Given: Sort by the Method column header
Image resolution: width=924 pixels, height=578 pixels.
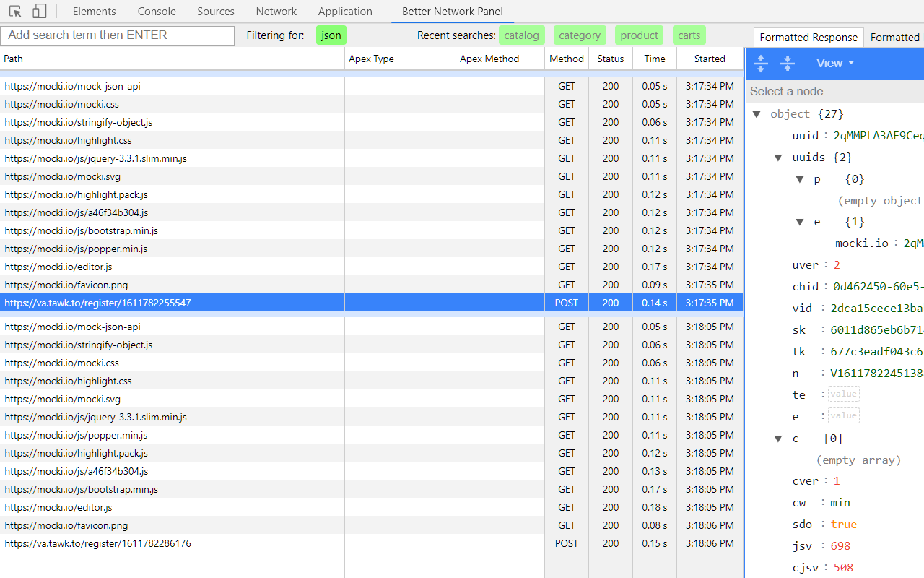Looking at the screenshot, I should (567, 59).
